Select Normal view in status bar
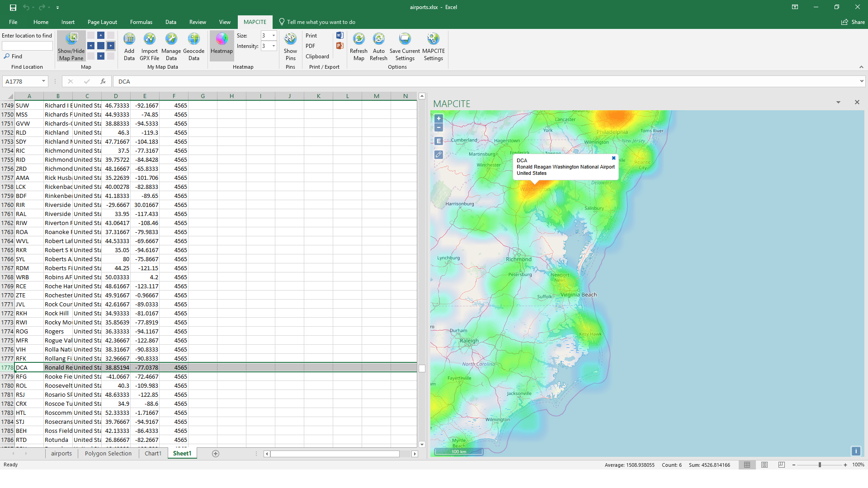Image resolution: width=868 pixels, height=488 pixels. coord(747,465)
